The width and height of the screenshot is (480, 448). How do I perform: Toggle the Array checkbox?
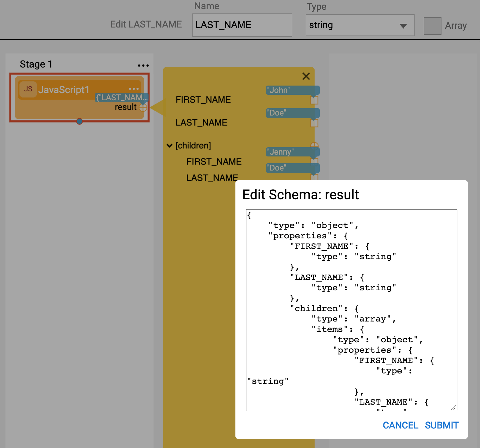(x=432, y=26)
